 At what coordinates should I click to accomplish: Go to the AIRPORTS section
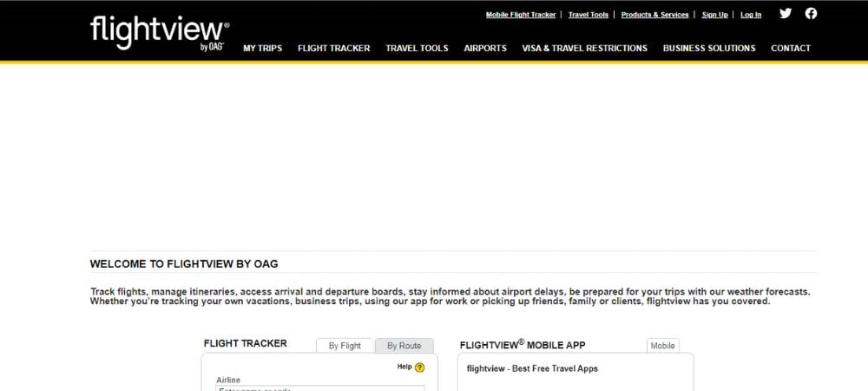(x=485, y=48)
